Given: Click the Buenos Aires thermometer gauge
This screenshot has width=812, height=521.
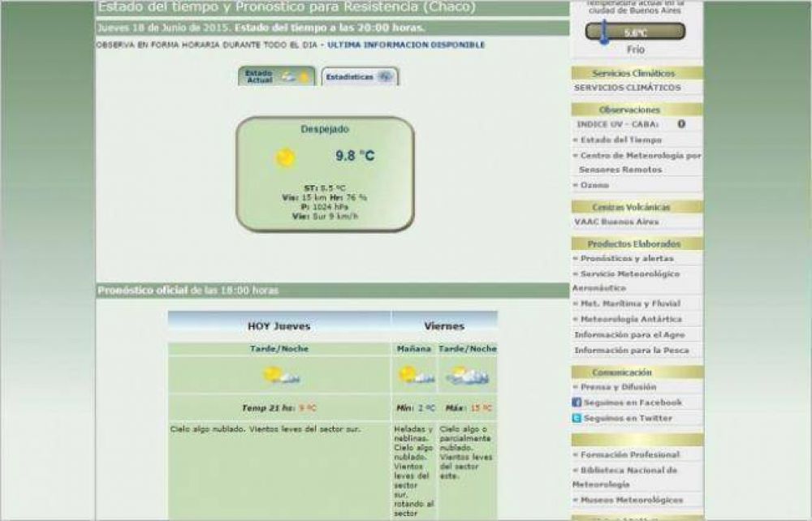Looking at the screenshot, I should click(636, 32).
